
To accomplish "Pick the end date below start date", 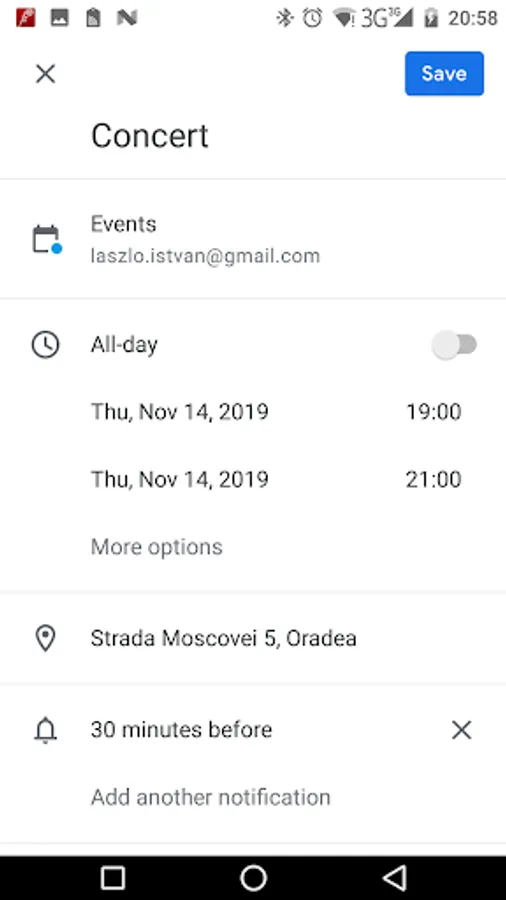I will 180,479.
